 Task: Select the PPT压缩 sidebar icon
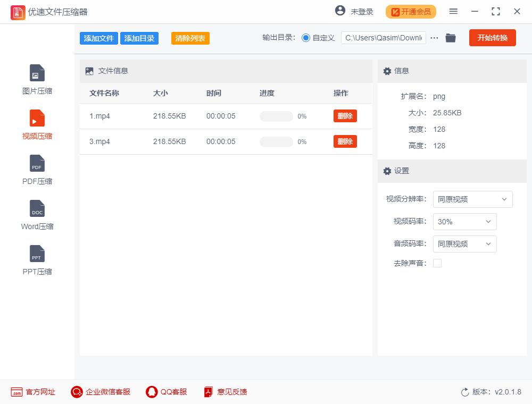[x=37, y=259]
